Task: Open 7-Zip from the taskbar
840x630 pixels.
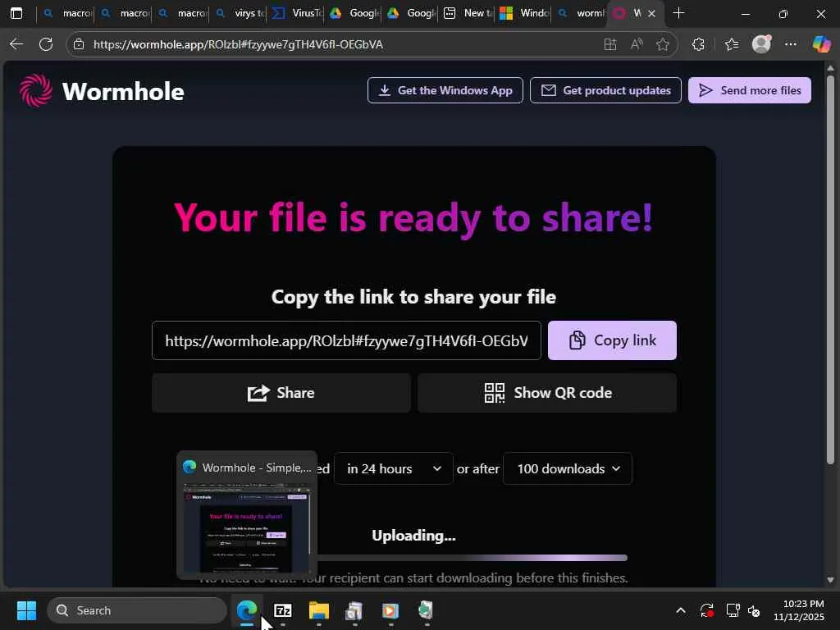Action: point(283,610)
